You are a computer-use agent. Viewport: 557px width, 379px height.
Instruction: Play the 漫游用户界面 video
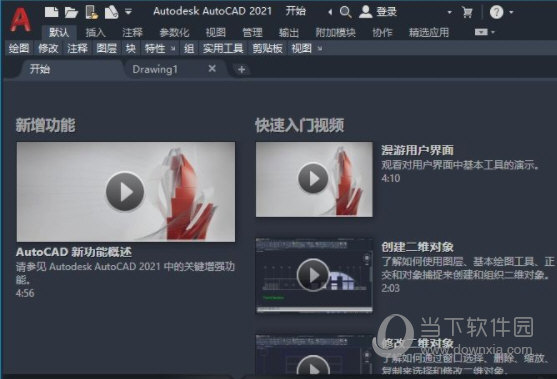click(313, 178)
